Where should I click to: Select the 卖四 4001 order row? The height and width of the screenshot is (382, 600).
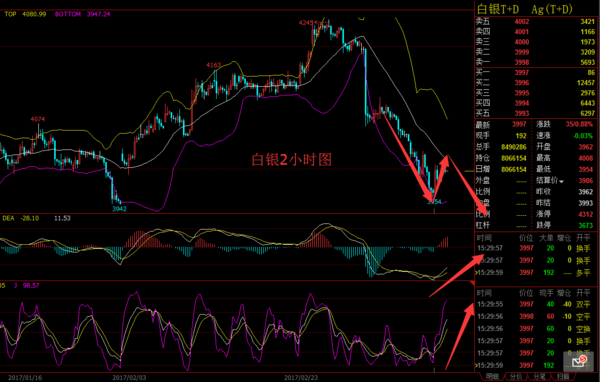535,32
